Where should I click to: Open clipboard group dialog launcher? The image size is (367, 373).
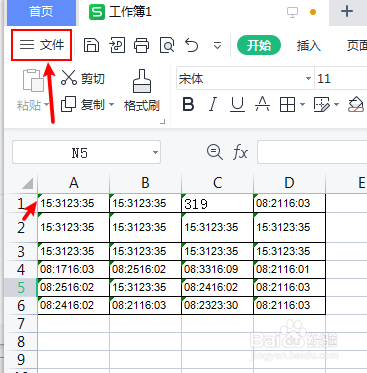click(x=162, y=122)
